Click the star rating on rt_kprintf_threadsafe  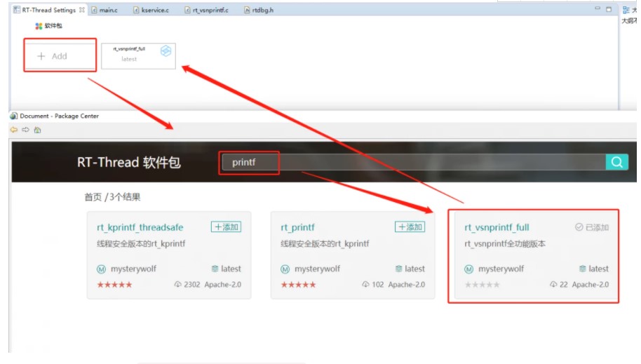point(114,285)
